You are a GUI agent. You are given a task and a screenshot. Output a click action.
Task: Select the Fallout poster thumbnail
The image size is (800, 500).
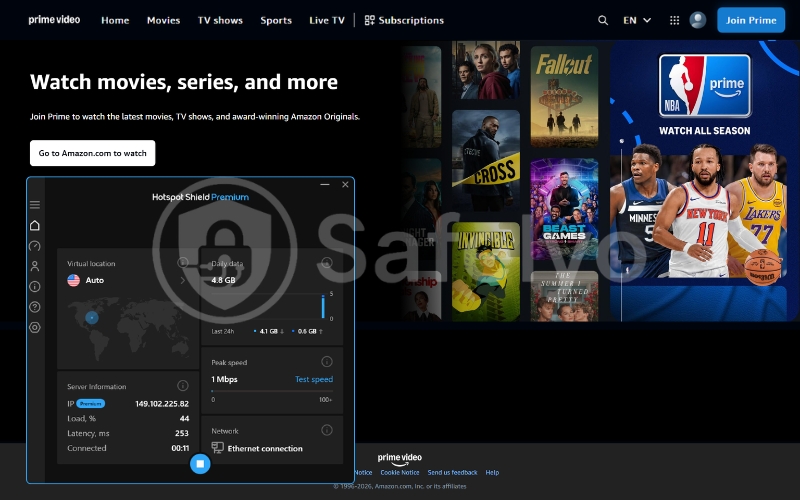[x=564, y=97]
